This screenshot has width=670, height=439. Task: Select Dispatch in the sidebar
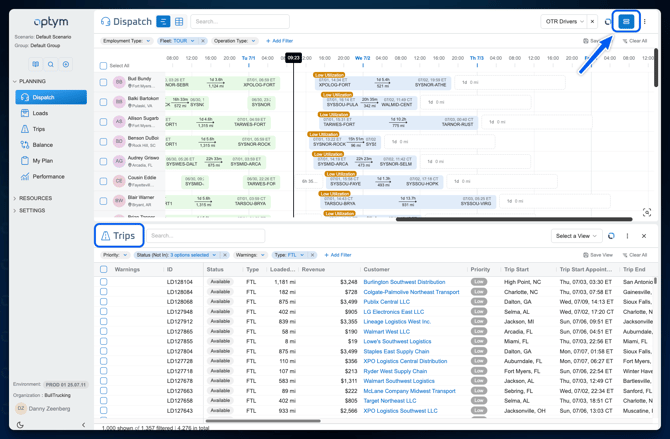(x=51, y=97)
